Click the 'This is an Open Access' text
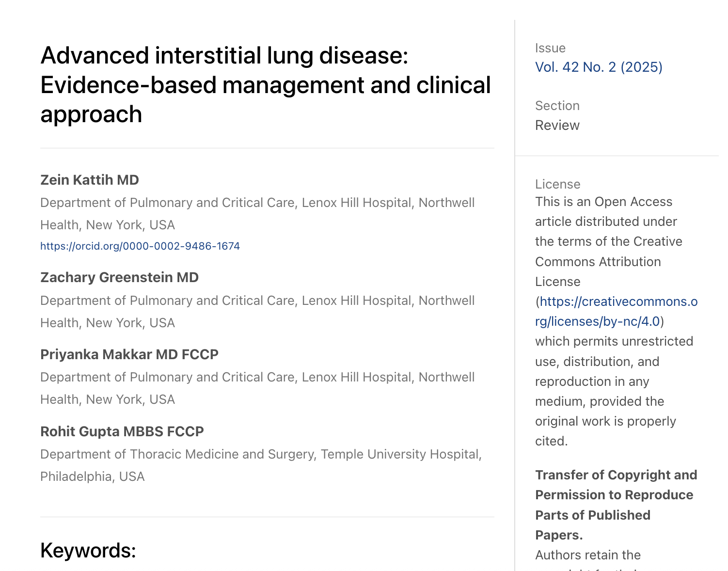This screenshot has width=728, height=571. point(603,202)
